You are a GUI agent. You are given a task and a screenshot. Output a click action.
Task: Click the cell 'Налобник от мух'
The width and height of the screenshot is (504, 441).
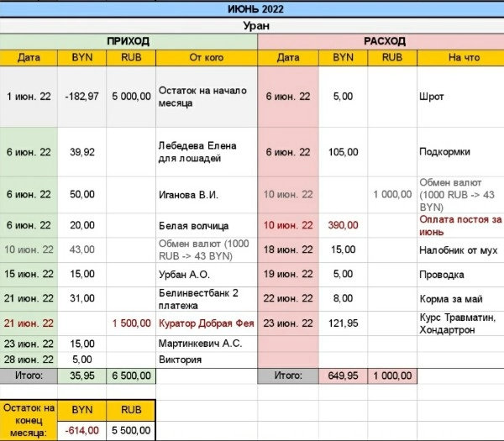click(460, 249)
